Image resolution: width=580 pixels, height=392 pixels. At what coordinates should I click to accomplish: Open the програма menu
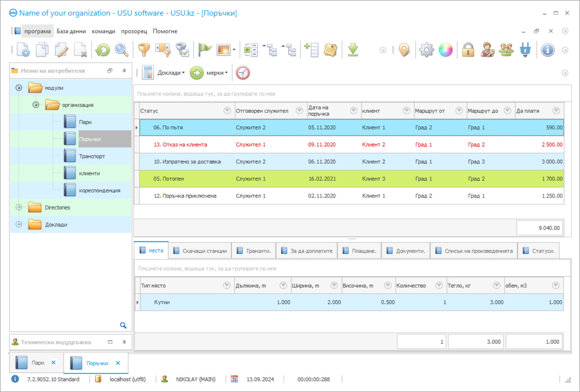pos(37,31)
